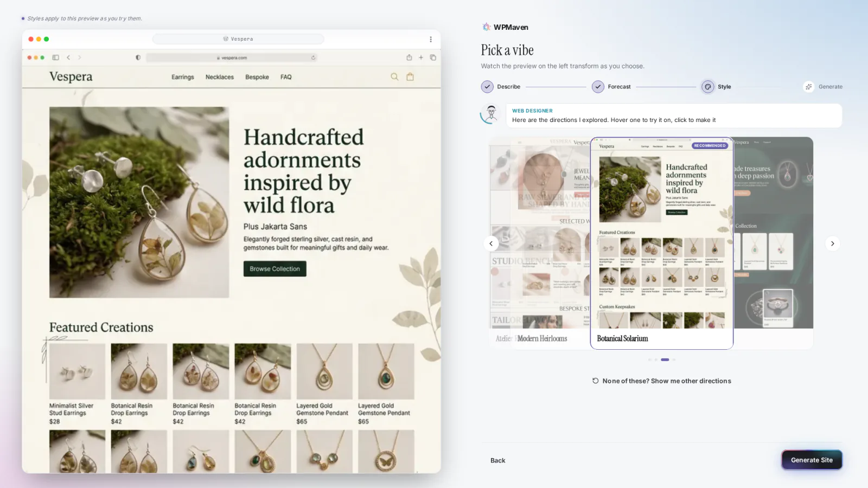Image resolution: width=868 pixels, height=488 pixels.
Task: Click the Browse Collection button
Action: click(x=275, y=269)
